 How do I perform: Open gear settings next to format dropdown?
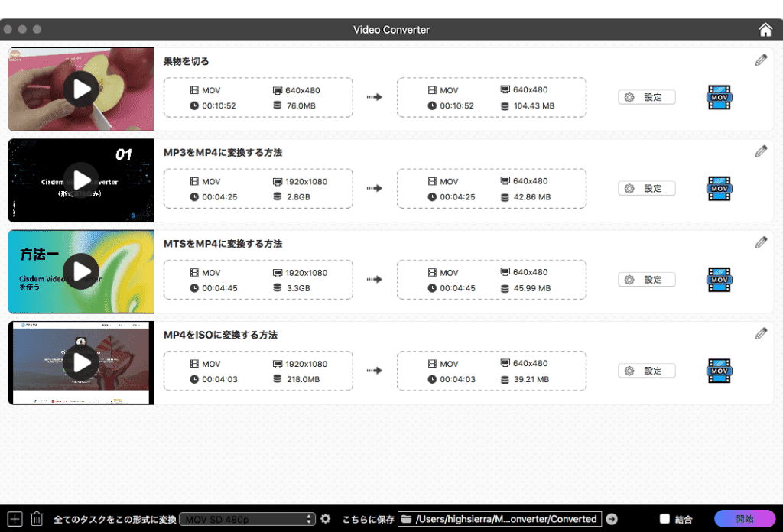[x=326, y=519]
